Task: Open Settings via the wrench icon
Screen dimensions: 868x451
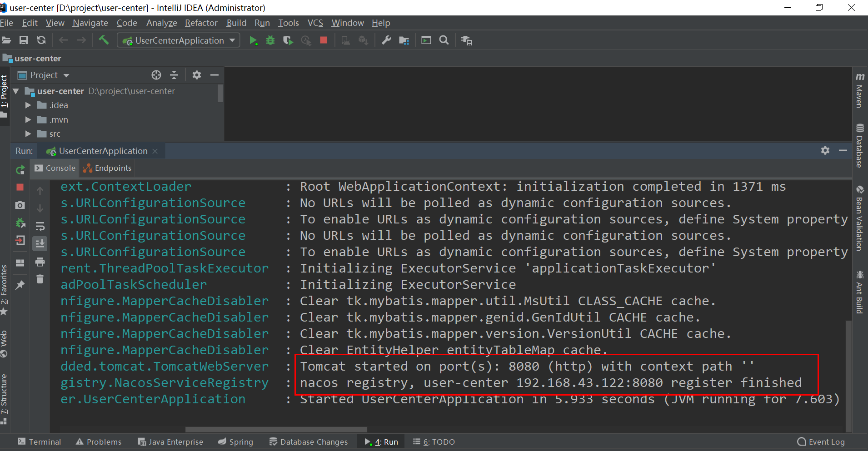Action: 386,40
